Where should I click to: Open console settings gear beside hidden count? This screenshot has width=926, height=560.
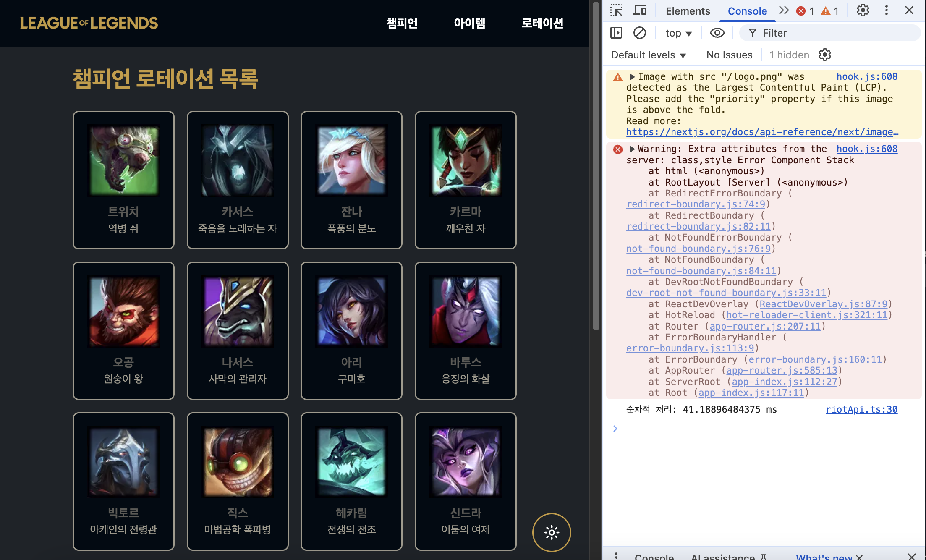pyautogui.click(x=824, y=55)
